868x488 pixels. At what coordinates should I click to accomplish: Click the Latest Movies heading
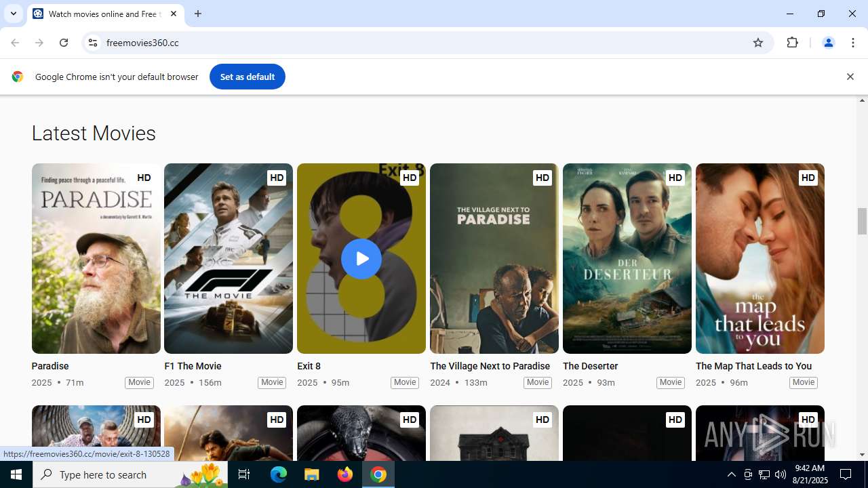[x=94, y=134]
